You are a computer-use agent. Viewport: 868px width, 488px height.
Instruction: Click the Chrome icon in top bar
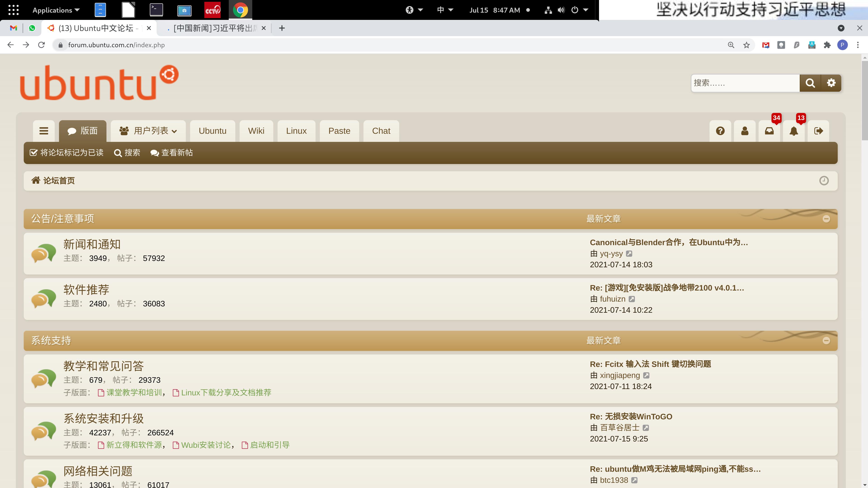point(240,10)
